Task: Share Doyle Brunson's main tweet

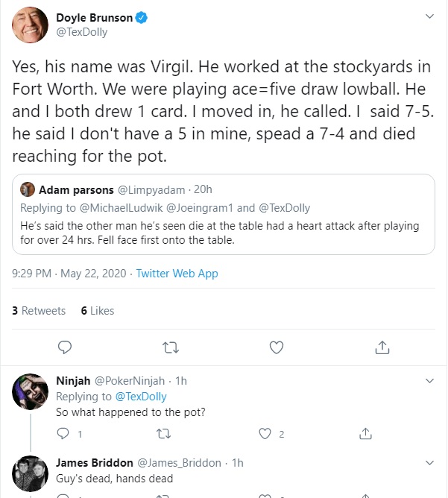Action: 382,347
